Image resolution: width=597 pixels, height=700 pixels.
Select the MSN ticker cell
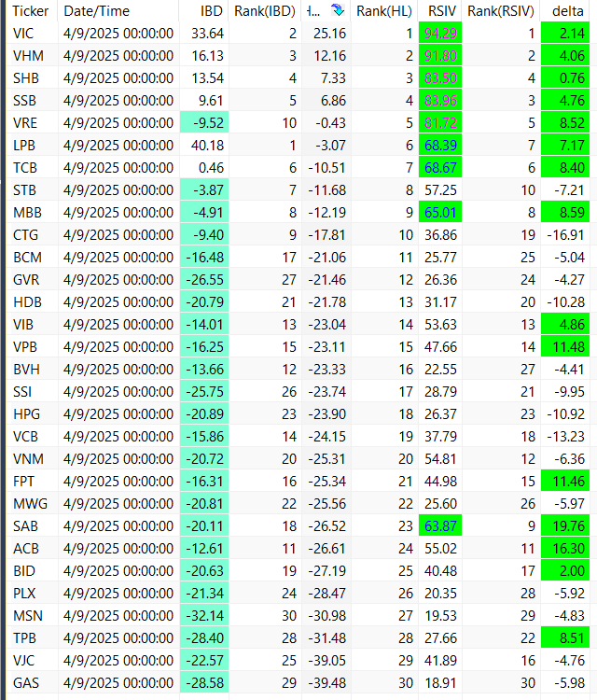32,616
